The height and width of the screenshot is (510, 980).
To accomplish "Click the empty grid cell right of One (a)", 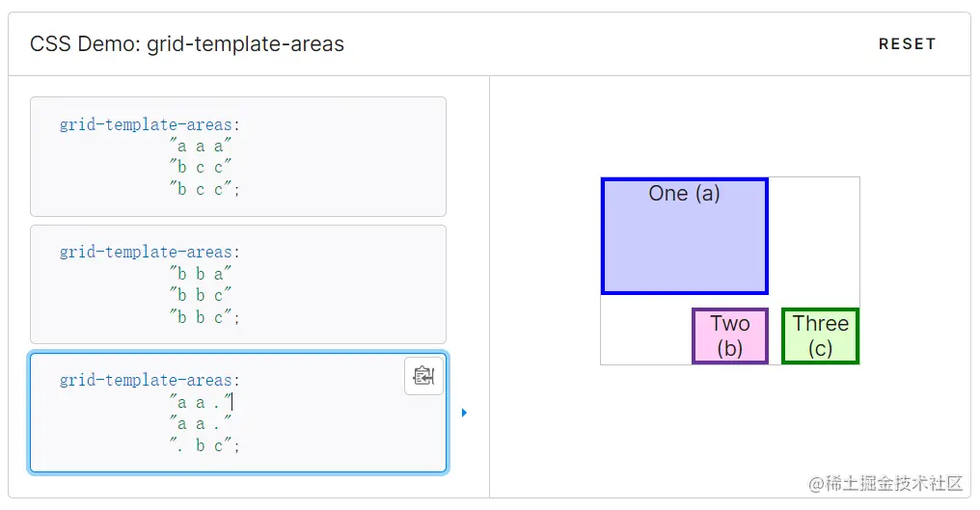I will (x=813, y=236).
